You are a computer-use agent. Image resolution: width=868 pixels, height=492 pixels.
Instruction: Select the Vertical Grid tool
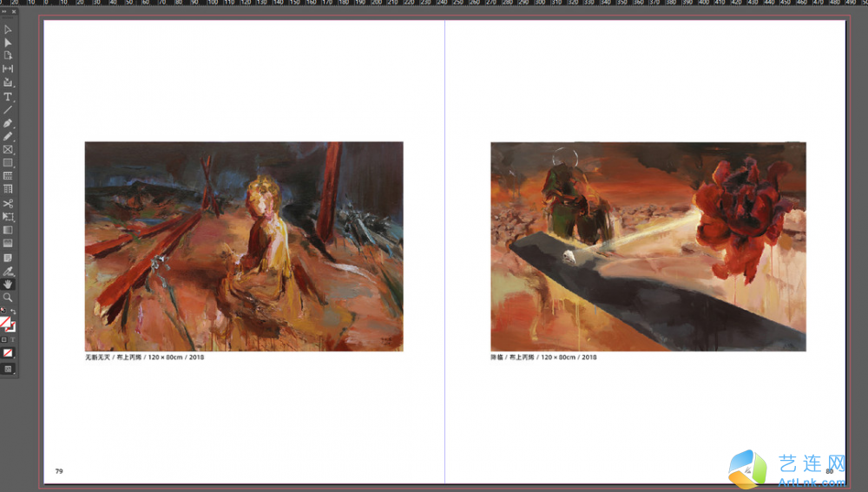click(x=8, y=189)
